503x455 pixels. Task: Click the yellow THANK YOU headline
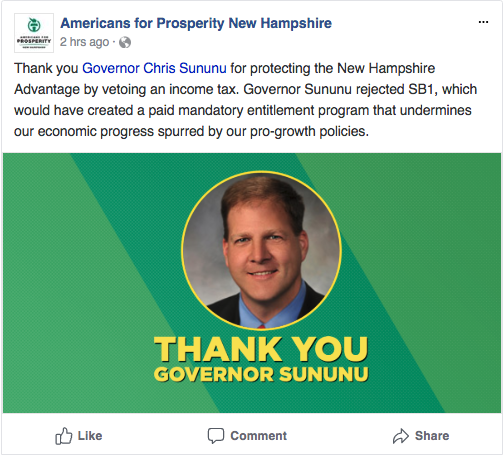pyautogui.click(x=261, y=349)
